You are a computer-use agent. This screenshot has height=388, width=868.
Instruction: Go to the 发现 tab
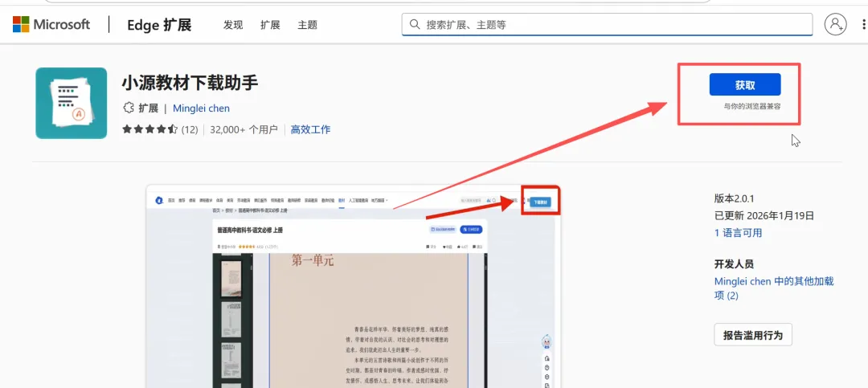233,25
